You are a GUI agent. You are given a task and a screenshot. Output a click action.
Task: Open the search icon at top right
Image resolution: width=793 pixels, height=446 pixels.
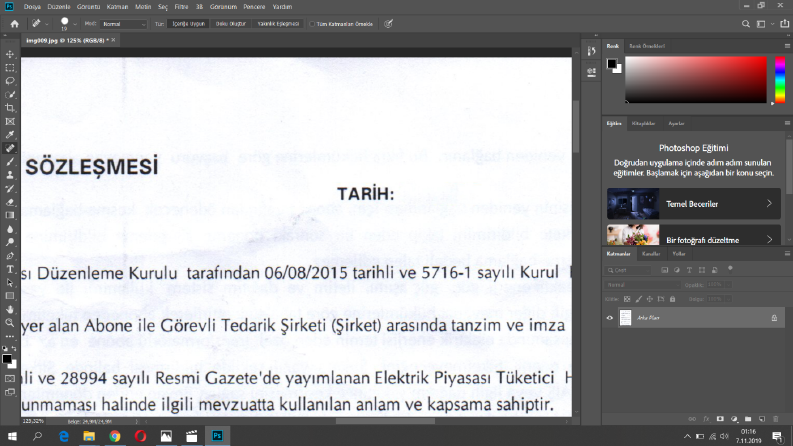745,24
